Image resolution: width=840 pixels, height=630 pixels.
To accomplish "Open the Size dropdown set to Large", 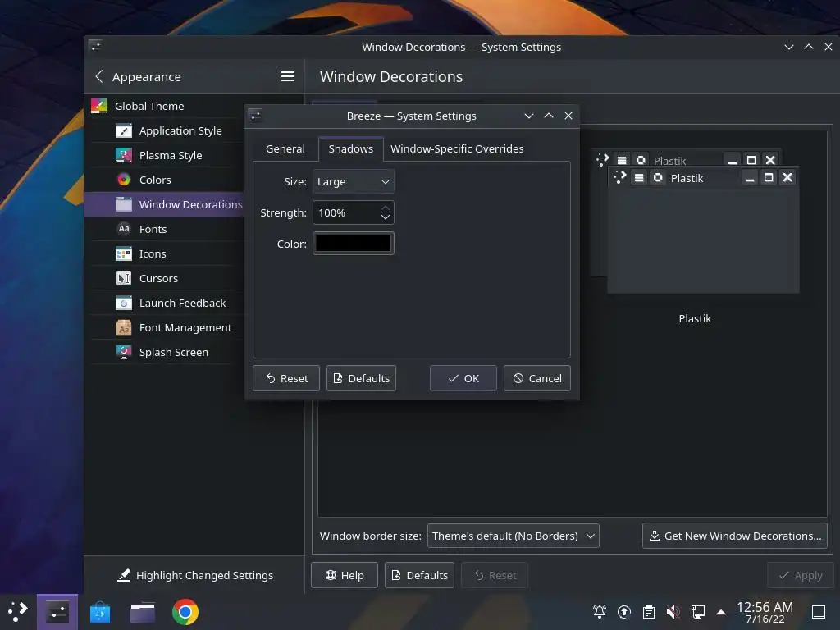I will [353, 181].
